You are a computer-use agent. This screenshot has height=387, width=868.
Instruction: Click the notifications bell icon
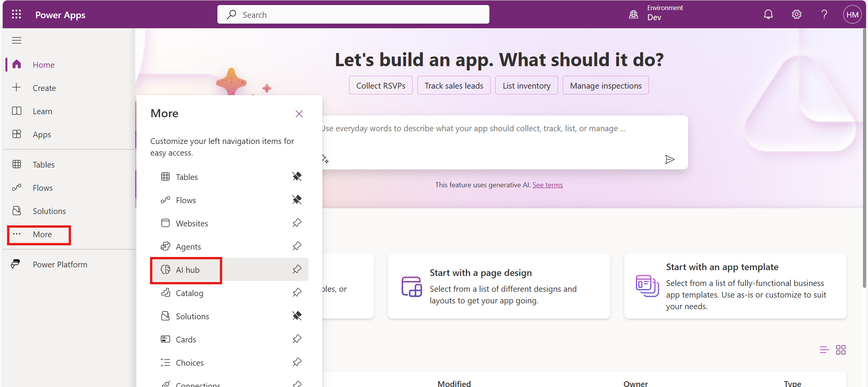768,15
